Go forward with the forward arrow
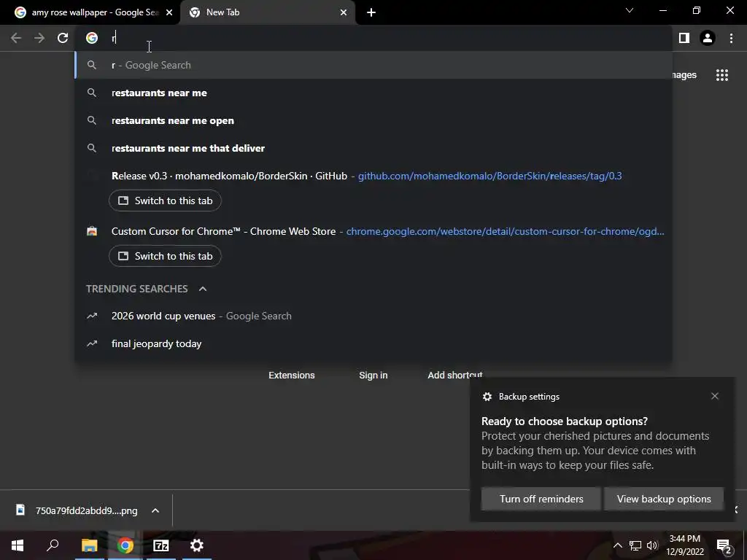This screenshot has width=747, height=560. coord(39,38)
